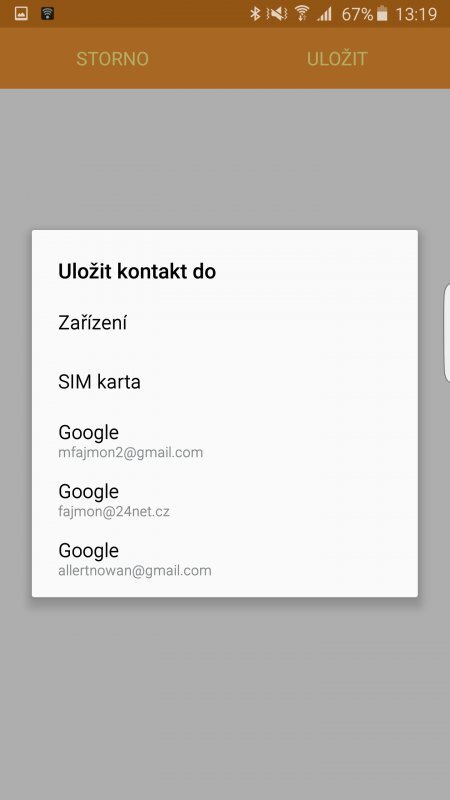Tap the vibrate mode status icon
The image size is (450, 800).
coord(277,14)
